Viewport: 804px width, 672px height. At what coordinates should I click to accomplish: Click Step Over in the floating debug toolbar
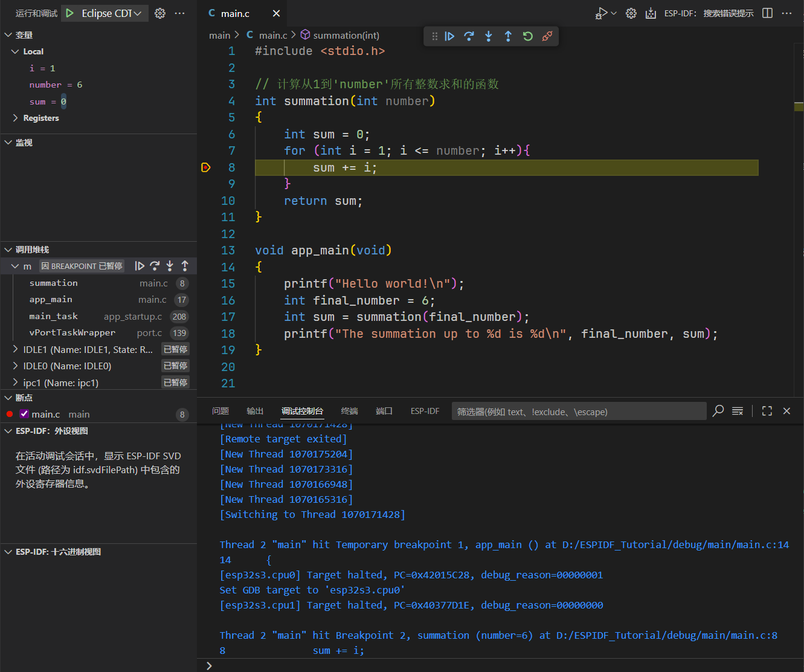coord(469,36)
